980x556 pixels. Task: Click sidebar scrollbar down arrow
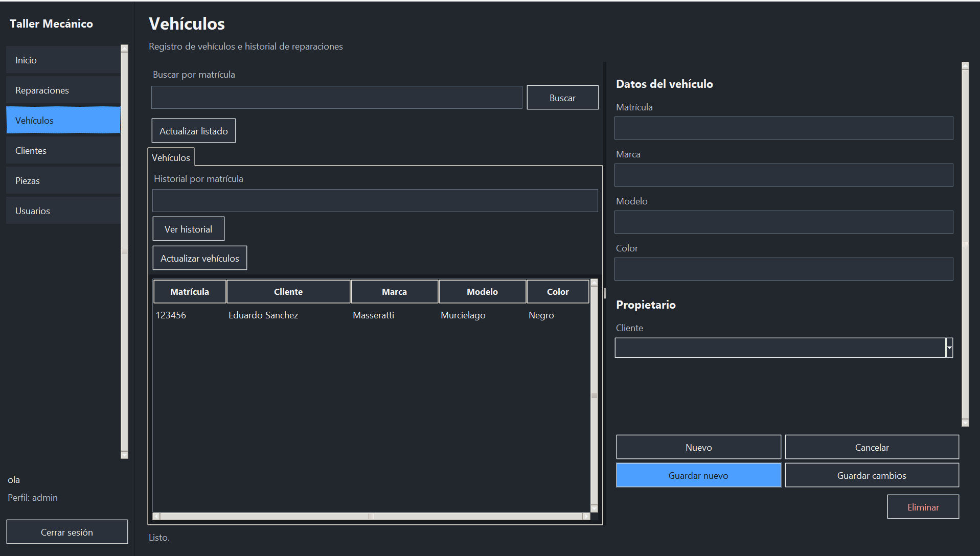(124, 455)
